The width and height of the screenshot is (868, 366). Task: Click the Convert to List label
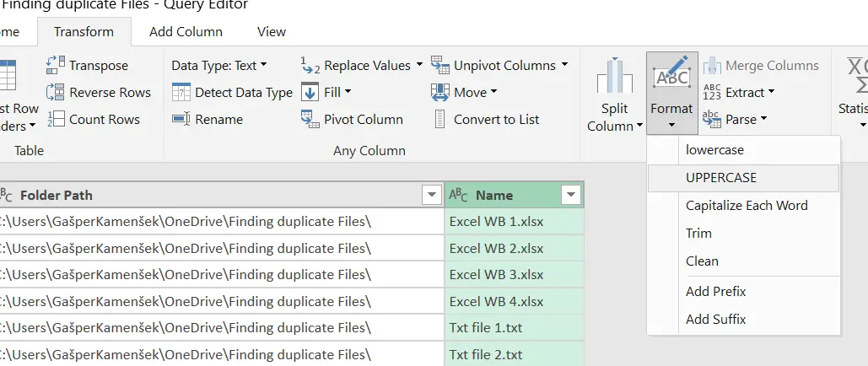pos(497,120)
